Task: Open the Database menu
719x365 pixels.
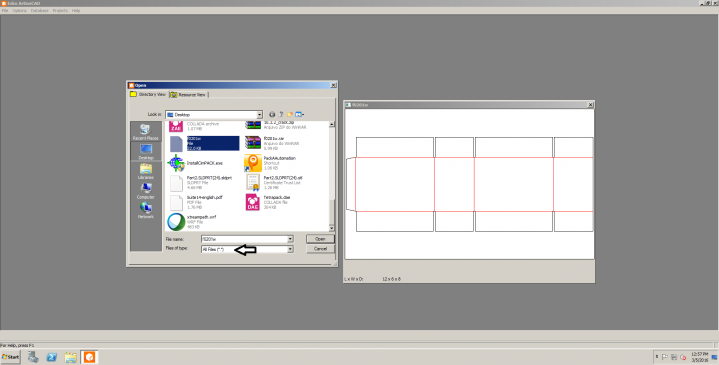Action: (x=40, y=11)
